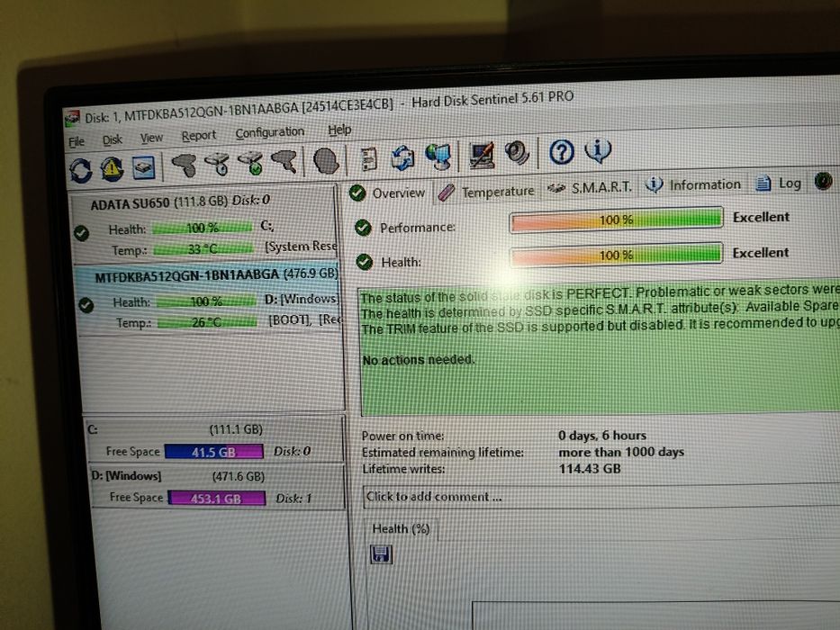The image size is (840, 630).
Task: Open the report document toolbar icon
Action: pyautogui.click(x=368, y=159)
